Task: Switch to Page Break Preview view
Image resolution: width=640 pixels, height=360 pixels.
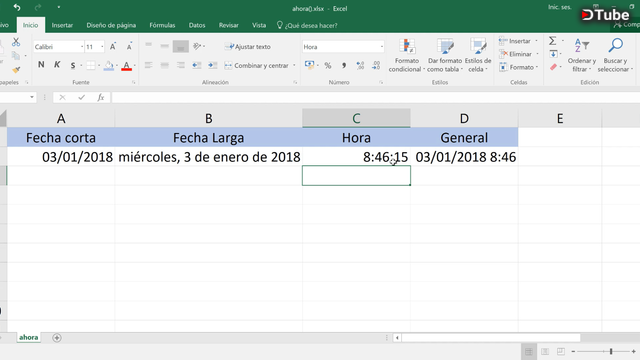Action: (561, 351)
